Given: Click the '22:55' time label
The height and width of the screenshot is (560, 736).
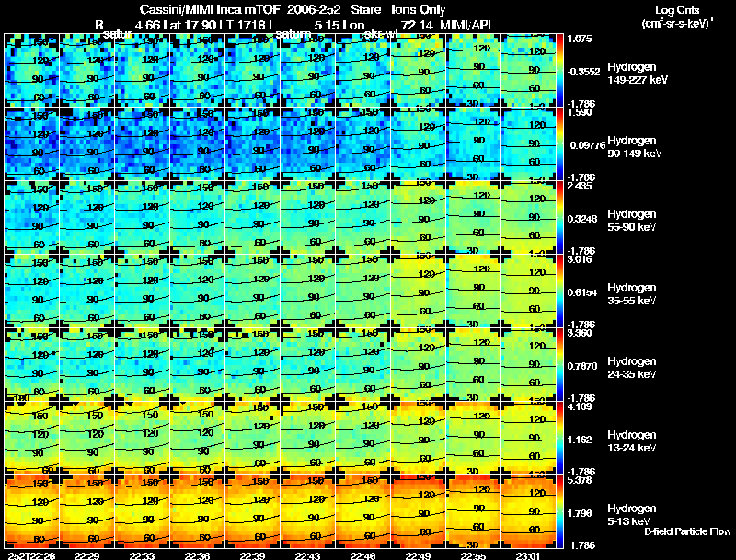Looking at the screenshot, I should coord(473,555).
